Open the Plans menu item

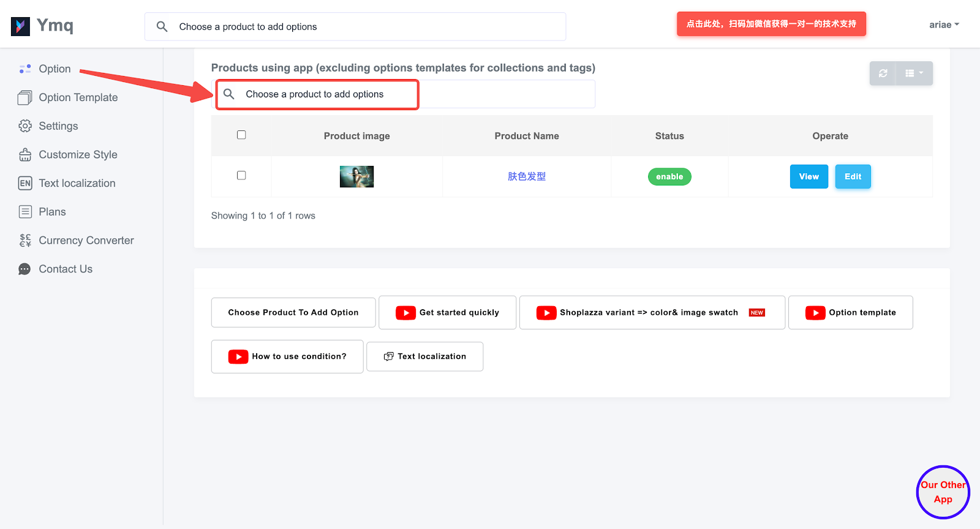pos(52,212)
